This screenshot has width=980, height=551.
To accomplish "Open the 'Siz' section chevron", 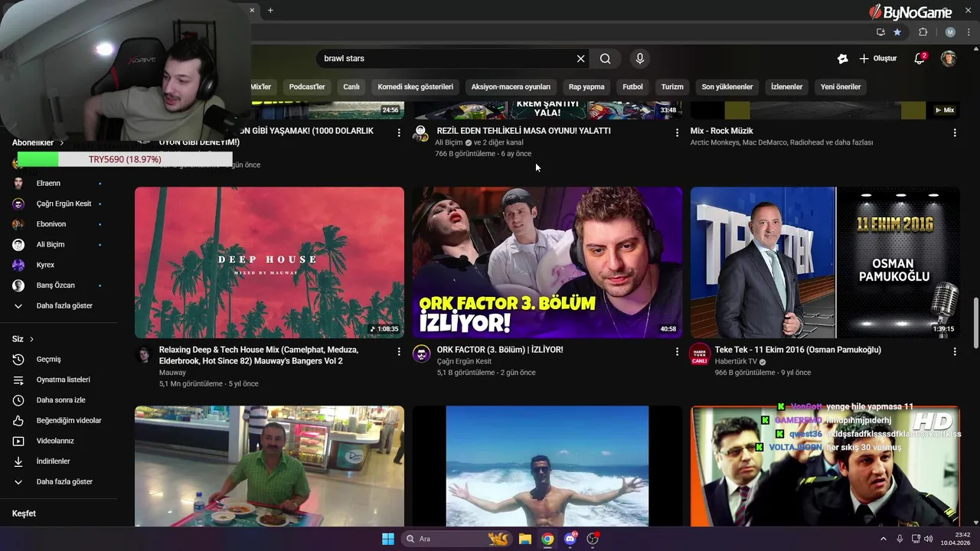I will 31,339.
